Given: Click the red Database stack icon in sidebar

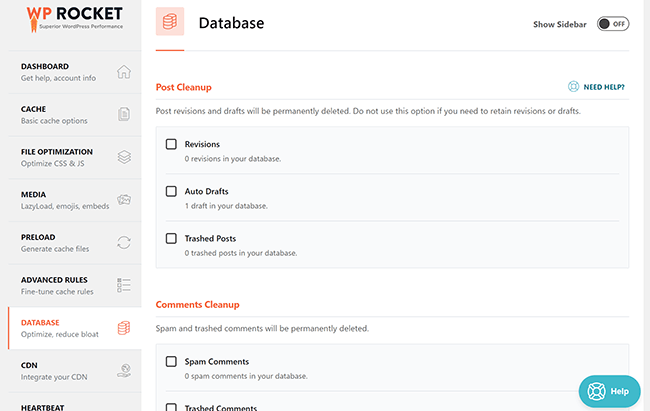Looking at the screenshot, I should click(124, 328).
